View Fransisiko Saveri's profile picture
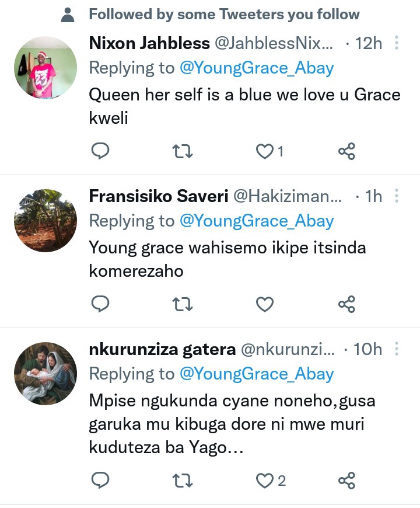Screen dimensions: 420x508 click(45, 221)
